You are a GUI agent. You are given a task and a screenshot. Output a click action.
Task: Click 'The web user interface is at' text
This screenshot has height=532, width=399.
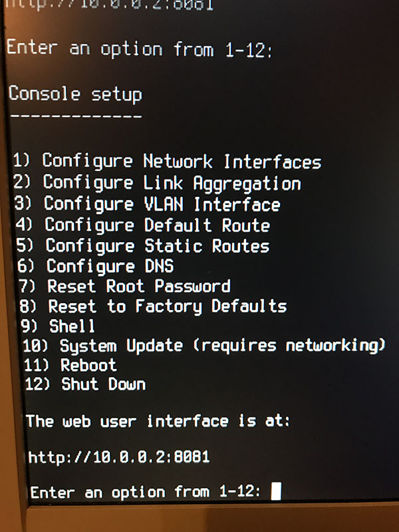[158, 421]
